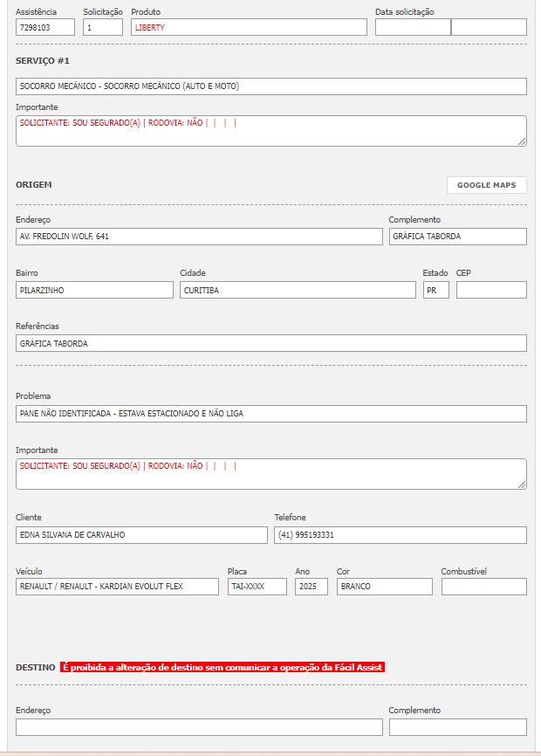Click the Bairro field with PILARZINHO

click(94, 290)
